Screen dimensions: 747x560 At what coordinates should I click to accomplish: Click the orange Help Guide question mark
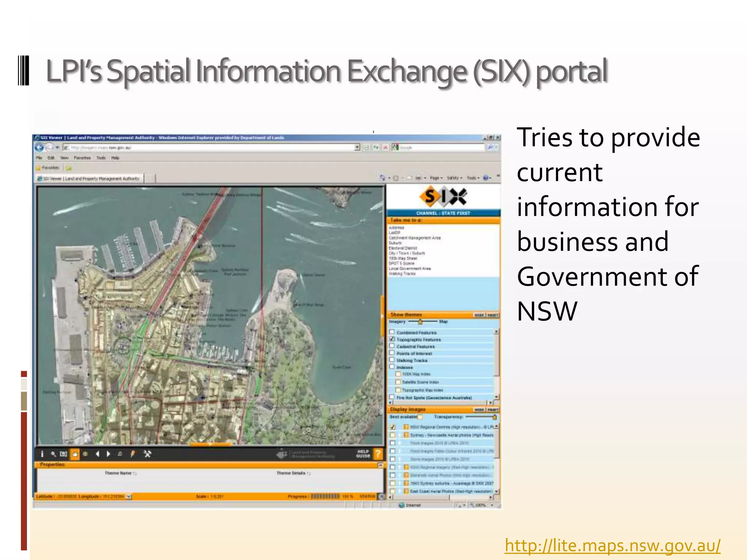tap(378, 454)
